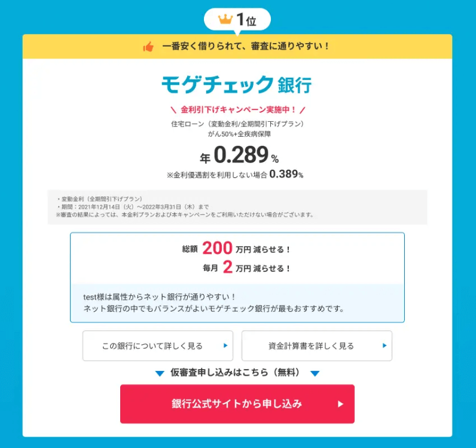Click the 年0.289% interest rate
476x448 pixels.
click(239, 155)
